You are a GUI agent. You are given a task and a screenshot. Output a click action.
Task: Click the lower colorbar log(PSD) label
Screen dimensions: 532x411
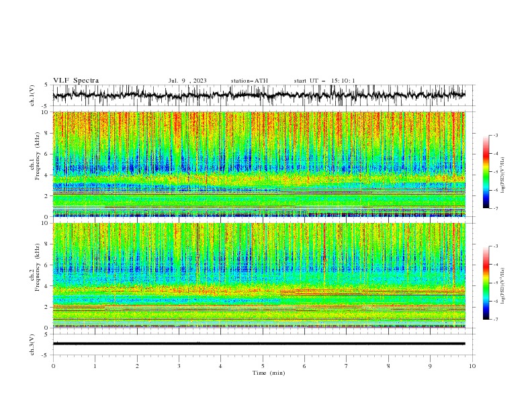502,285
